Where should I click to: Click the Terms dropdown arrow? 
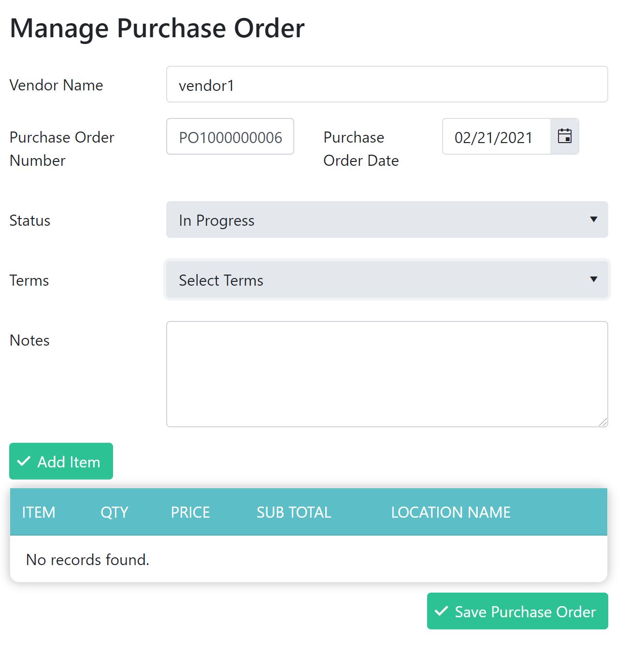pos(594,279)
